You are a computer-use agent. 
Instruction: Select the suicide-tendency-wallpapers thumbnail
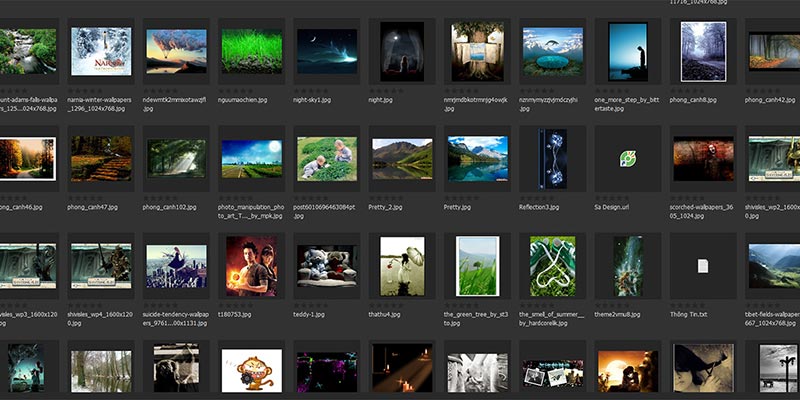pos(177,266)
